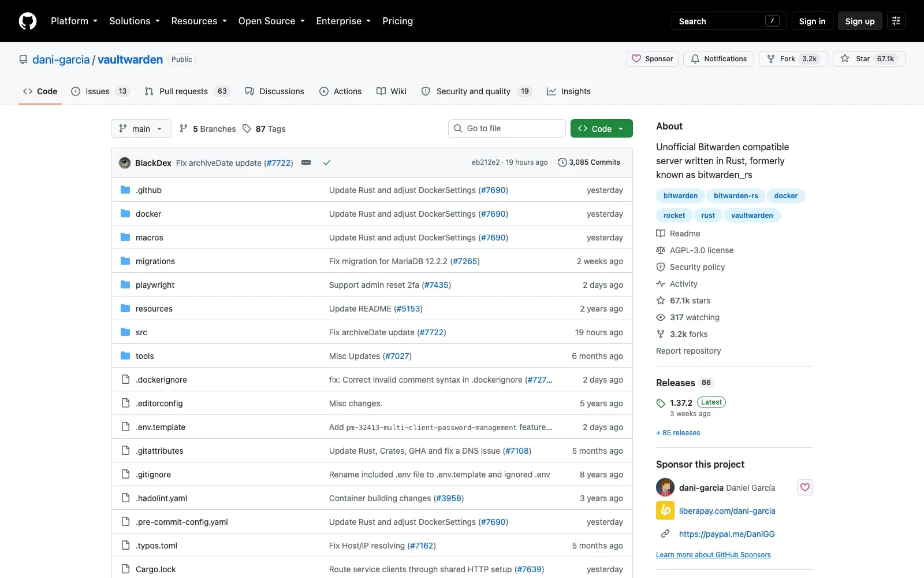
Task: Open the .hadolint.yaml file icon
Action: click(125, 498)
